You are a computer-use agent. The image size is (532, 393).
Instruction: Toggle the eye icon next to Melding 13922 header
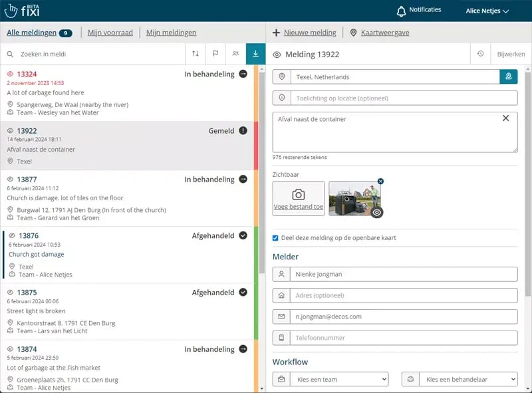pyautogui.click(x=277, y=55)
